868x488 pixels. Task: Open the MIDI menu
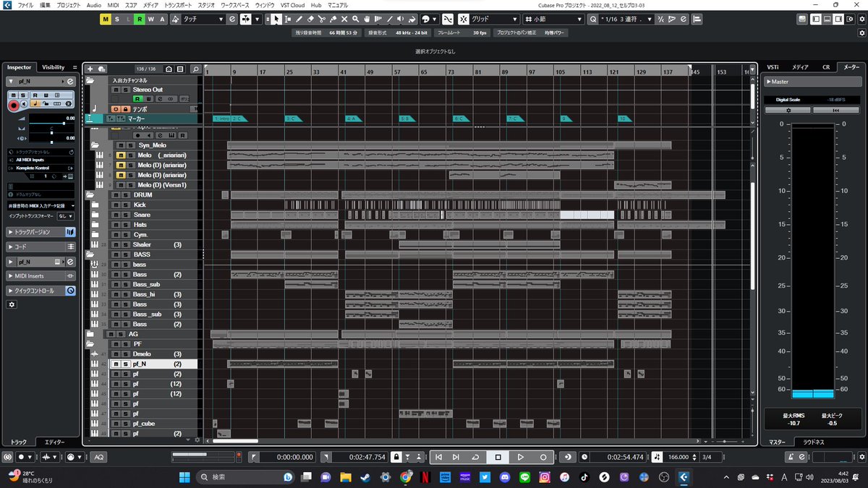coord(113,5)
